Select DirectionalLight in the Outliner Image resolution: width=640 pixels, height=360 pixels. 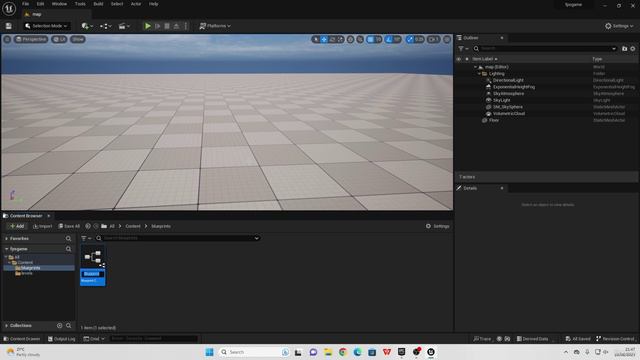(508, 80)
